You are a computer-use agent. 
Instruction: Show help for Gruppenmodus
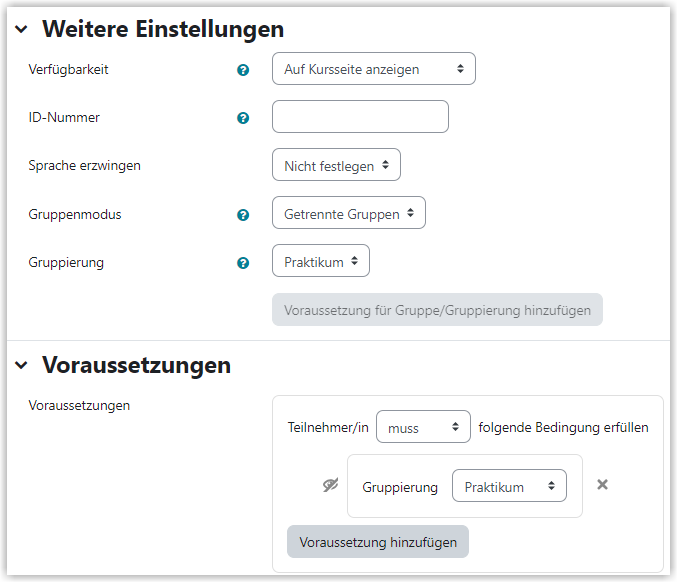pos(243,215)
